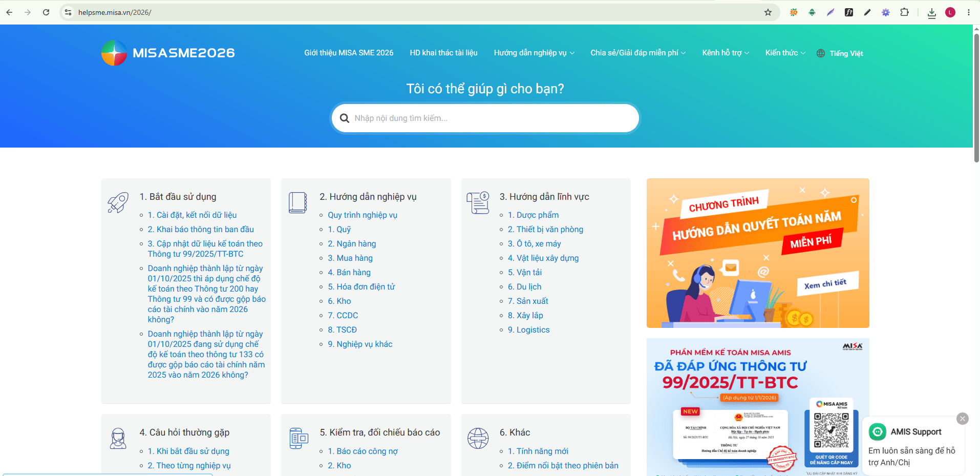Screen dimensions: 980x476
Task: Open HD khai thác tài liệu menu item
Action: coord(443,53)
